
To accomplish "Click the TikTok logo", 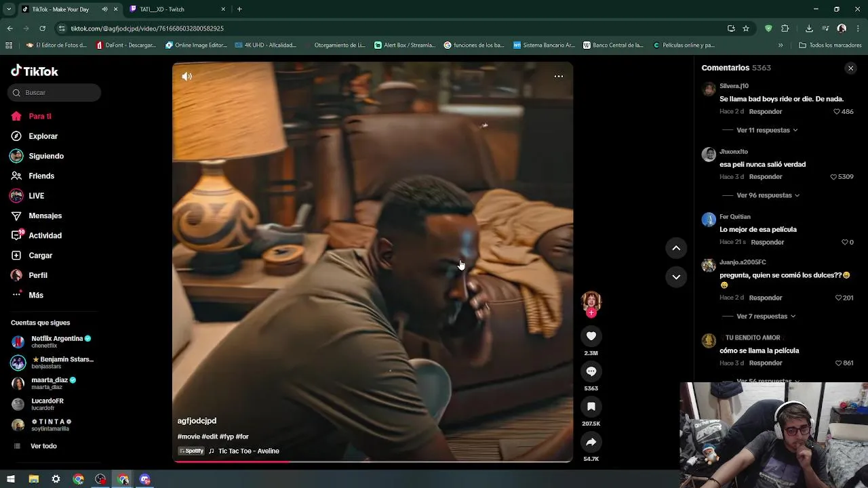I will [35, 71].
